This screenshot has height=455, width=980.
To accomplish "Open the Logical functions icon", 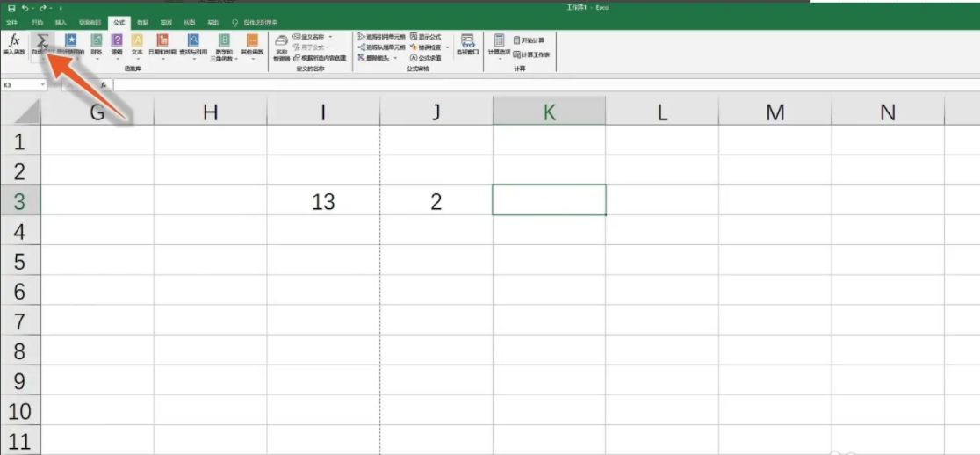I will coord(117,43).
